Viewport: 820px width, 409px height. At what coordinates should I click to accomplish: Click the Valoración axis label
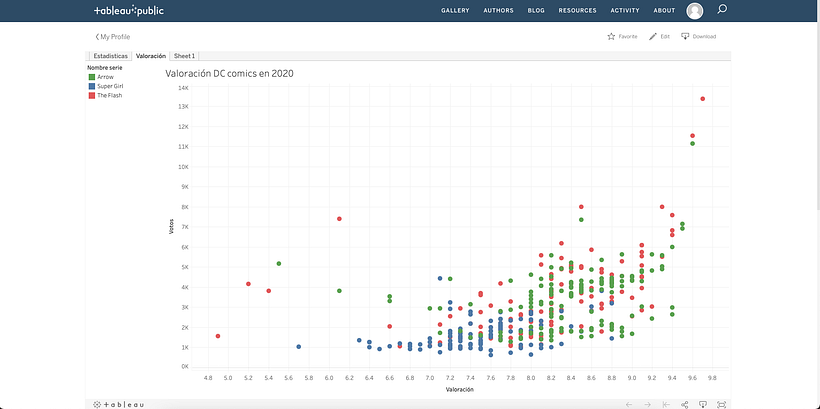[460, 390]
